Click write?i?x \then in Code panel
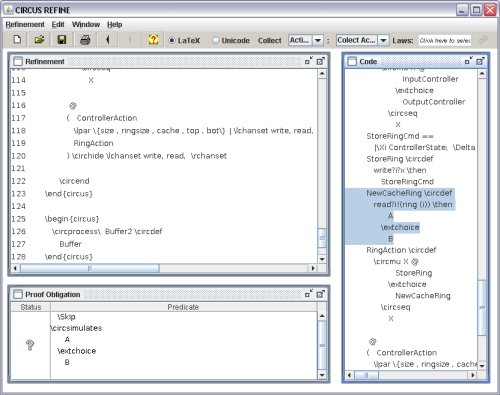Viewport: 500px width, 395px height. tap(400, 170)
